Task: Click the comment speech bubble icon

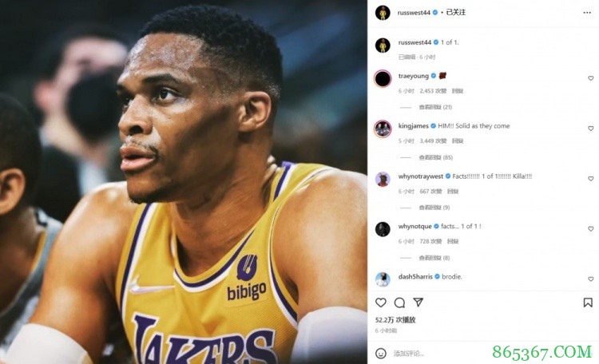Action: 399,303
